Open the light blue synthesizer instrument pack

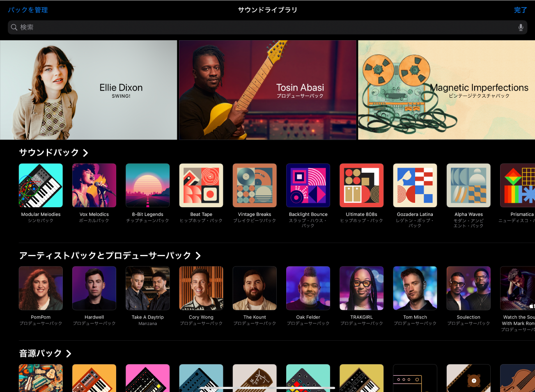coord(201,378)
